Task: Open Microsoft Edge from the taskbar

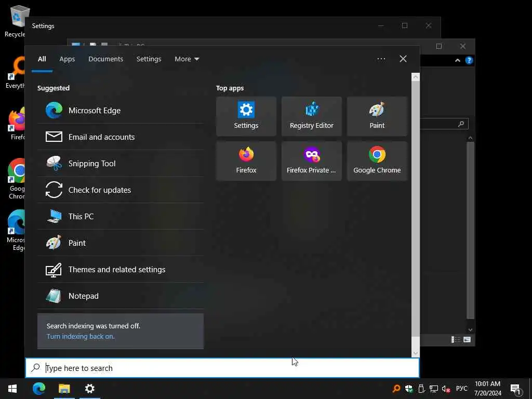Action: [39, 389]
